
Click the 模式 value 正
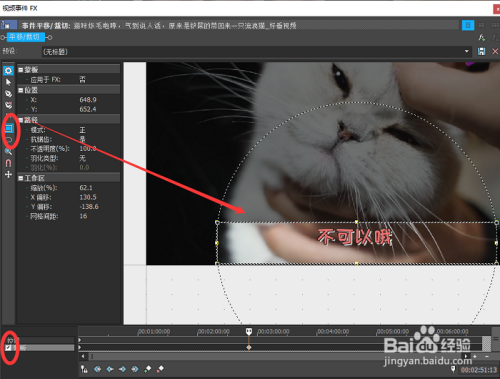coord(82,130)
